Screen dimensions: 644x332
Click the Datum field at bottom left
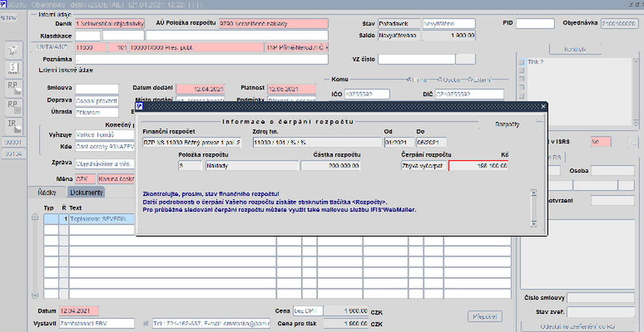coord(79,311)
